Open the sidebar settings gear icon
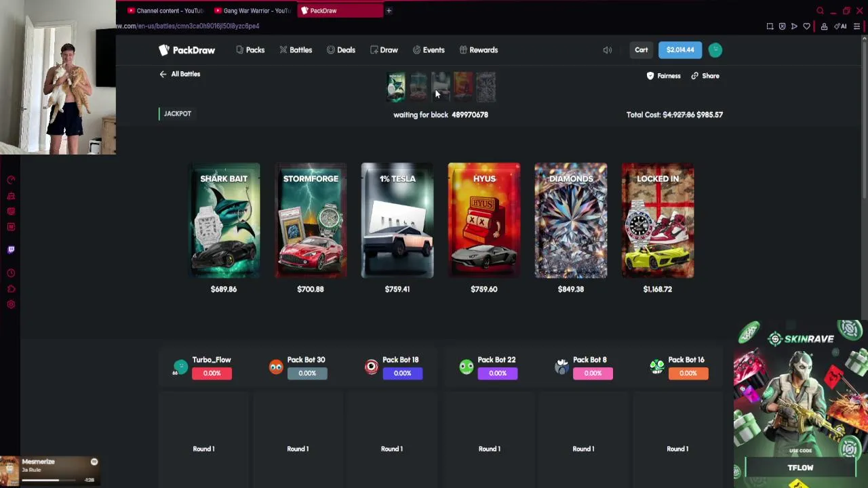The width and height of the screenshot is (868, 488). click(x=11, y=304)
